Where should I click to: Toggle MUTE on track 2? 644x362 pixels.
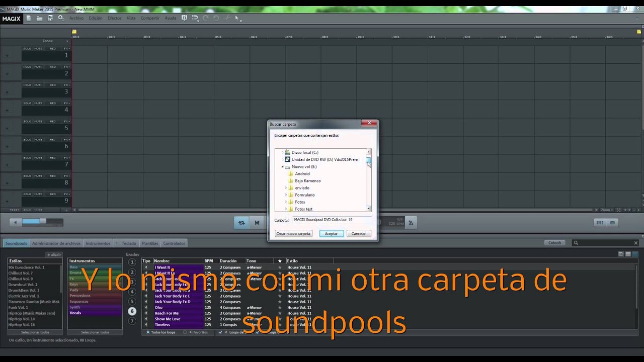coord(38,67)
